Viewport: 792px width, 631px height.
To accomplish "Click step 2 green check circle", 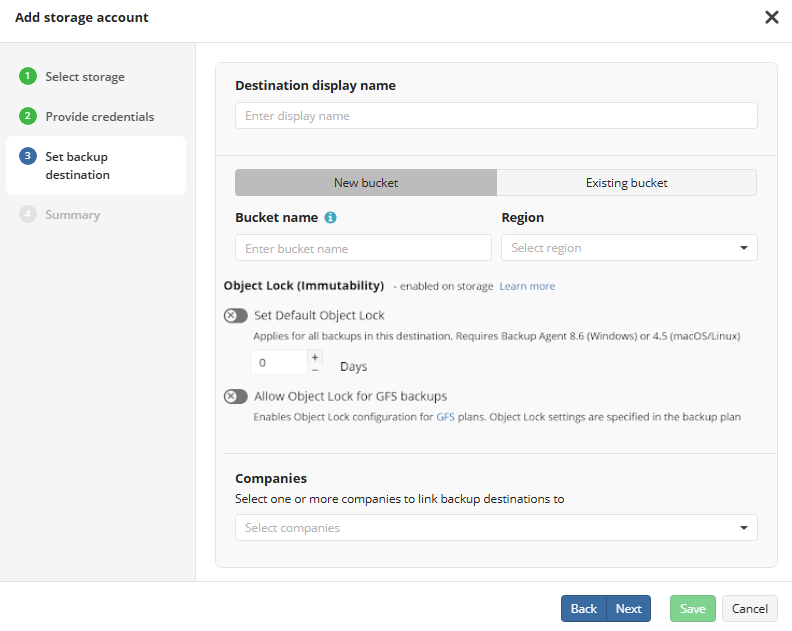I will pos(28,117).
